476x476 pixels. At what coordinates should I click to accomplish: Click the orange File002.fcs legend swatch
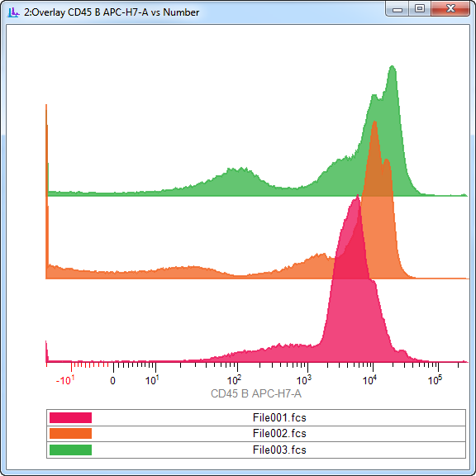point(70,433)
